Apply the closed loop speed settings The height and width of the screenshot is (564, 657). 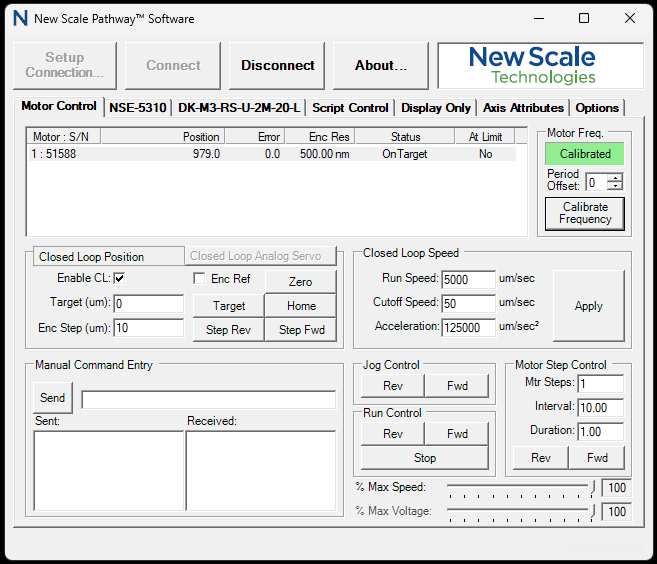click(588, 306)
